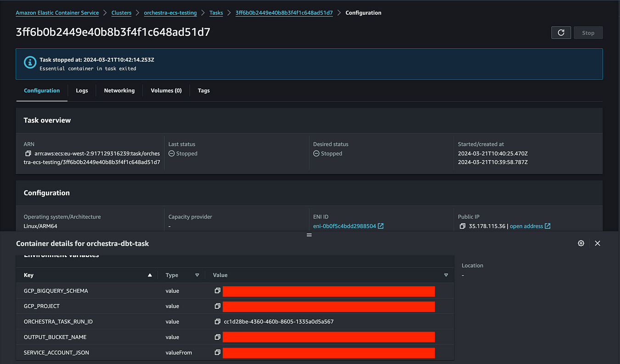Sort by the Type column arrow
Image resolution: width=620 pixels, height=364 pixels.
[197, 275]
